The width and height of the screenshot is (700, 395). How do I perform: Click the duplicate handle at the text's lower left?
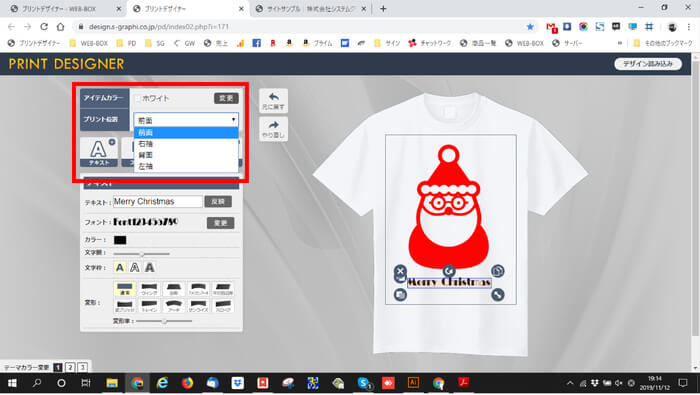coord(400,295)
